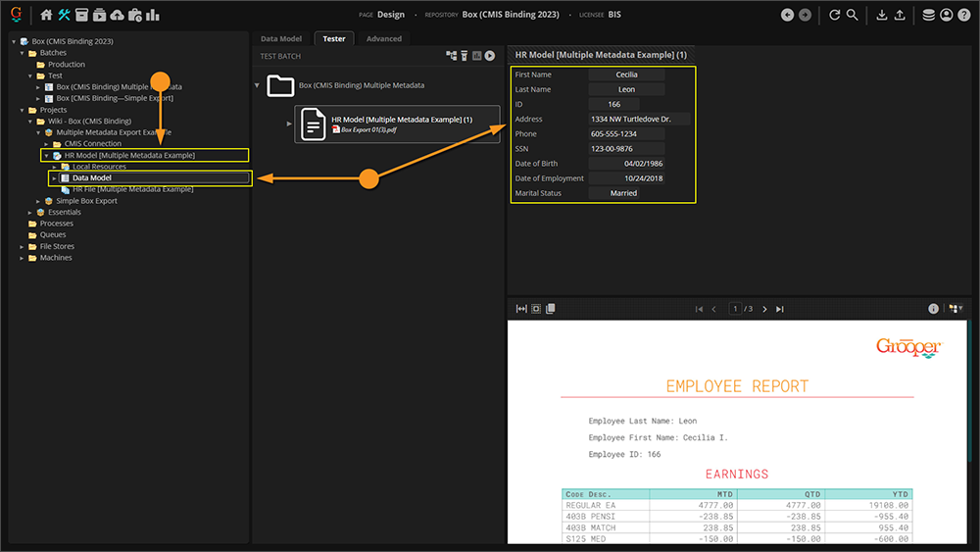The width and height of the screenshot is (980, 552).
Task: Open the user account profile icon
Action: [946, 15]
